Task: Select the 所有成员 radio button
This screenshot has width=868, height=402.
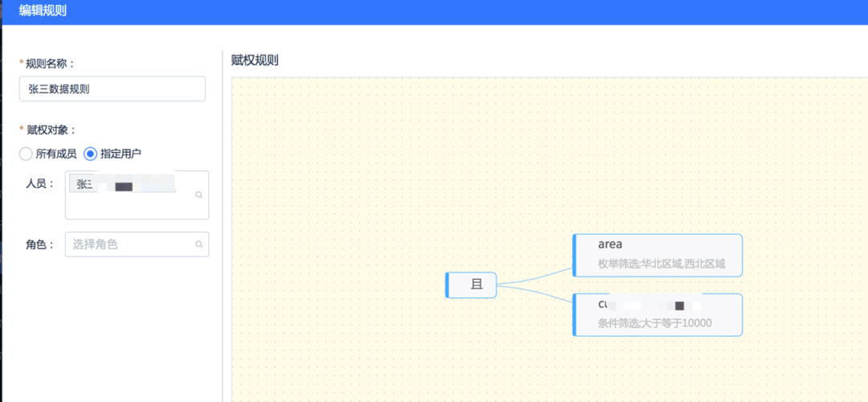Action: (x=26, y=154)
